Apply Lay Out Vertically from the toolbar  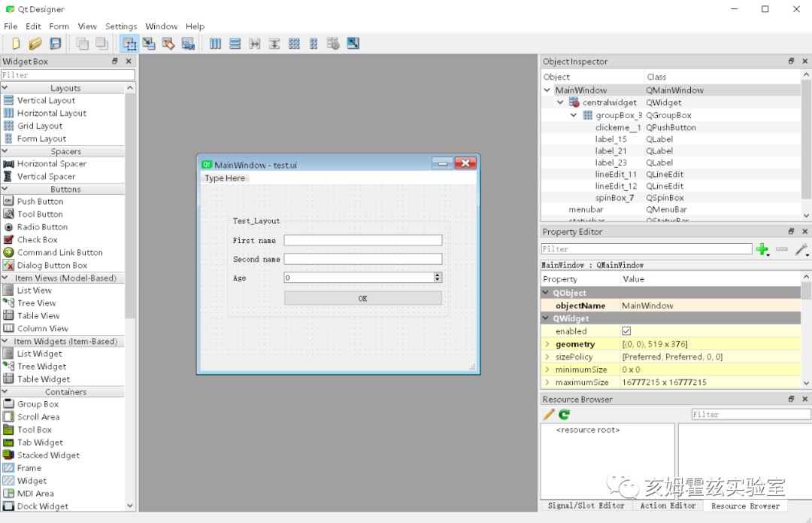tap(235, 44)
